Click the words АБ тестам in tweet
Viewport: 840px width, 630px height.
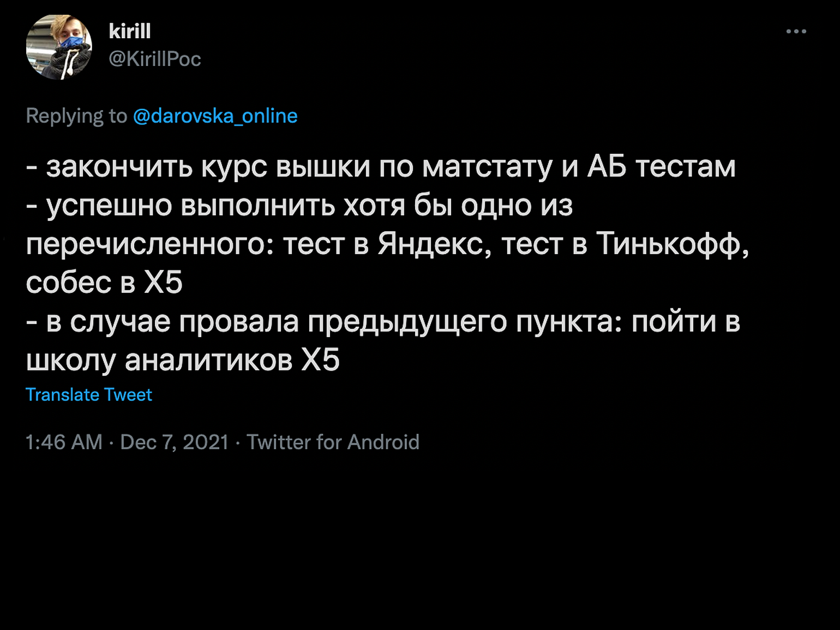pyautogui.click(x=662, y=166)
